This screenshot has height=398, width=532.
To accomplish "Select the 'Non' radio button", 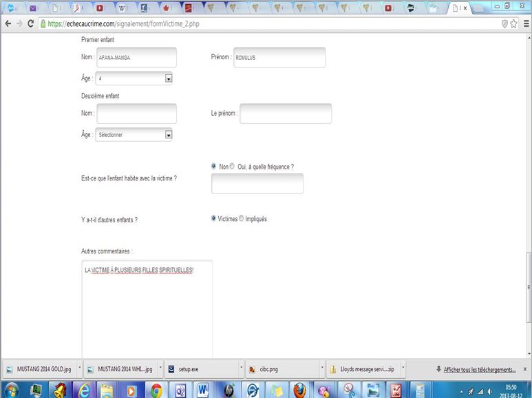I will [214, 167].
